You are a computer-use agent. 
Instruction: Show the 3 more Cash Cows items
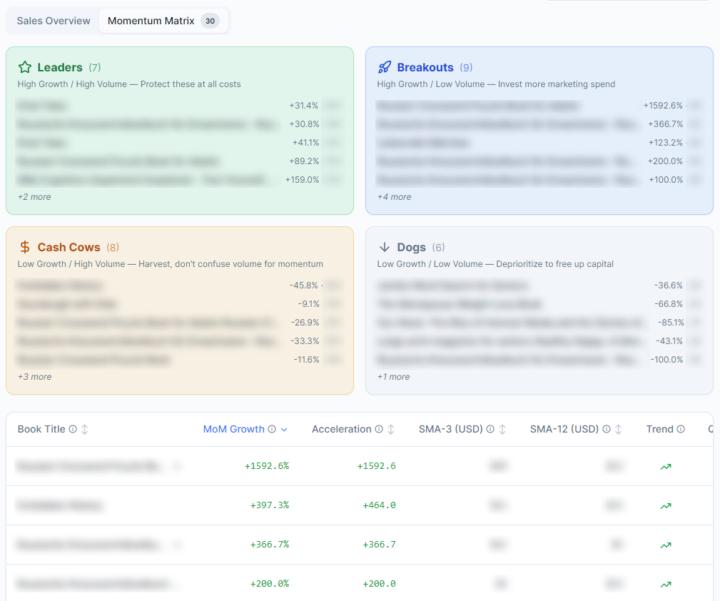tap(35, 376)
